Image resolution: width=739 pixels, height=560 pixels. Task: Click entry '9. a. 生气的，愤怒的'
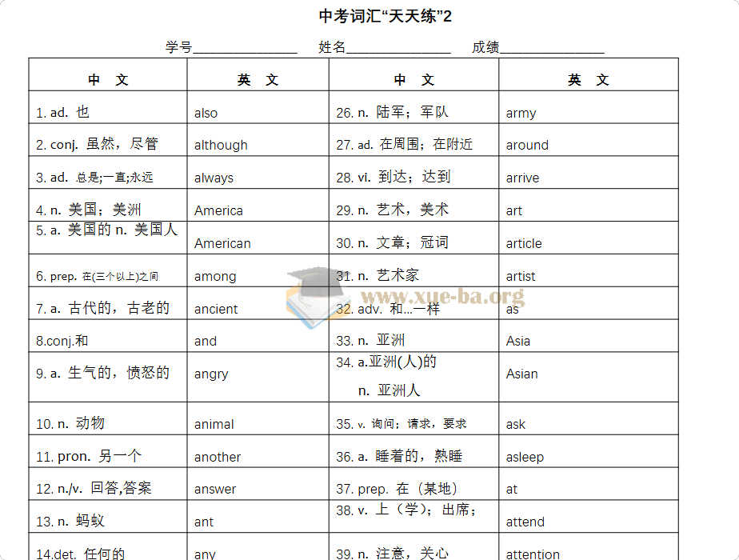click(102, 373)
